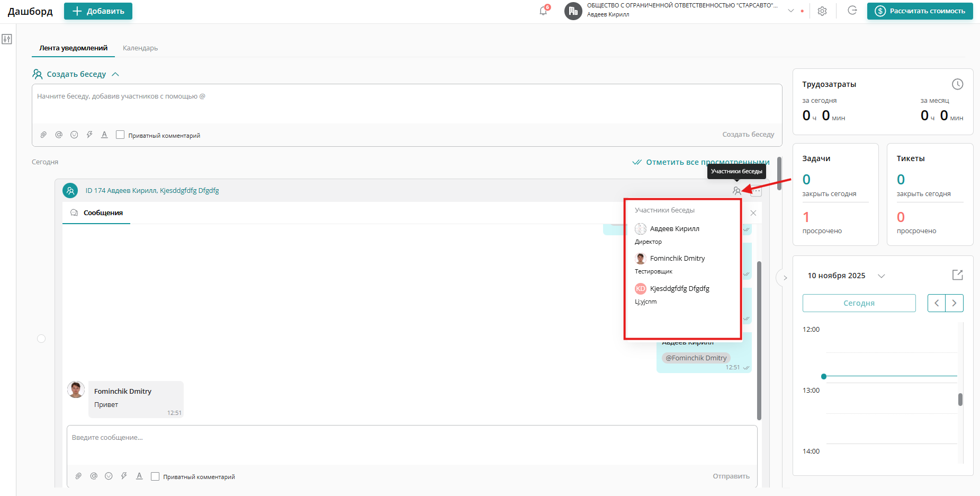Collapse the Создать беседу section
The image size is (980, 496).
pyautogui.click(x=115, y=74)
